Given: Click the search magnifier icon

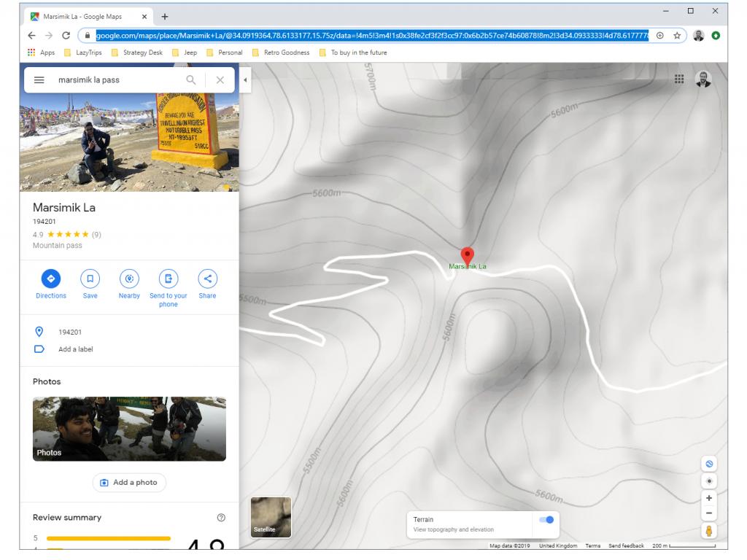Looking at the screenshot, I should pos(190,80).
